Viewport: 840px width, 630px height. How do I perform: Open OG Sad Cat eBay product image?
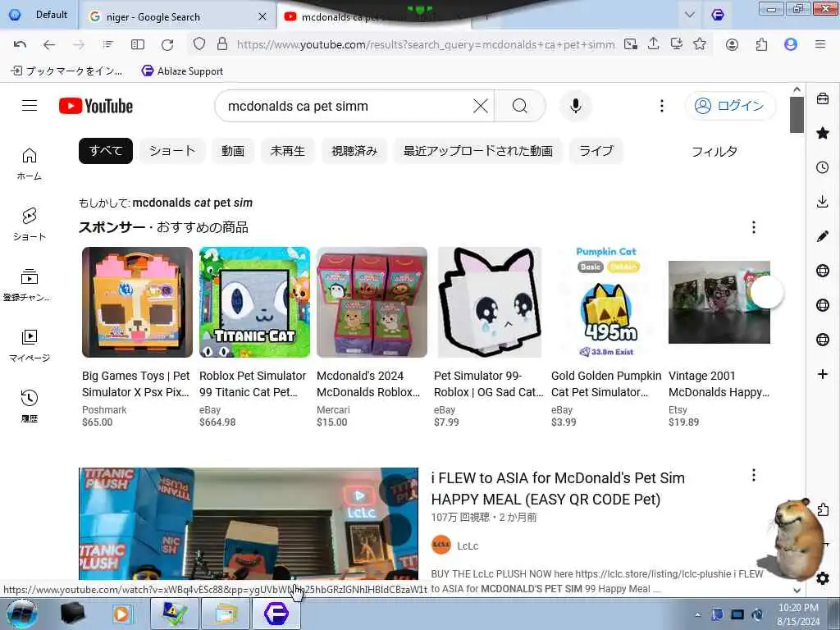[x=489, y=302]
